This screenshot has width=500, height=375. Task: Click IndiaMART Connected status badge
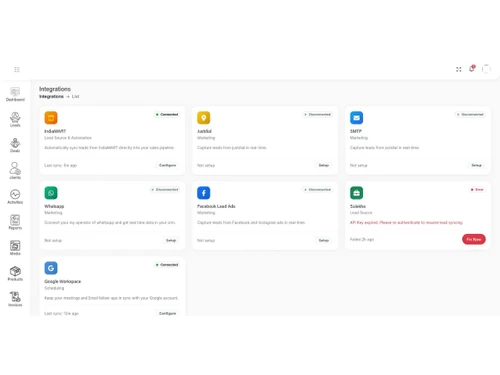click(x=167, y=114)
